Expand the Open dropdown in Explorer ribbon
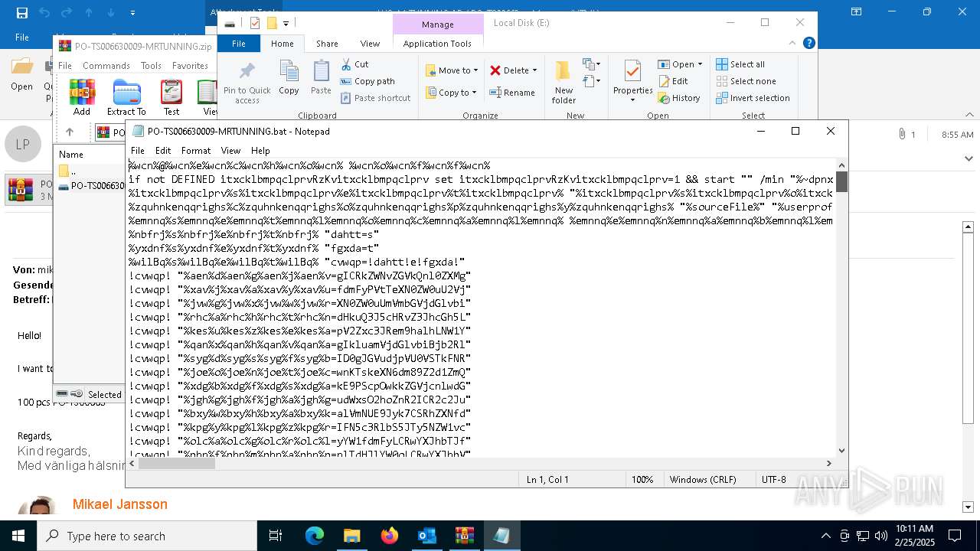980x551 pixels. click(700, 64)
